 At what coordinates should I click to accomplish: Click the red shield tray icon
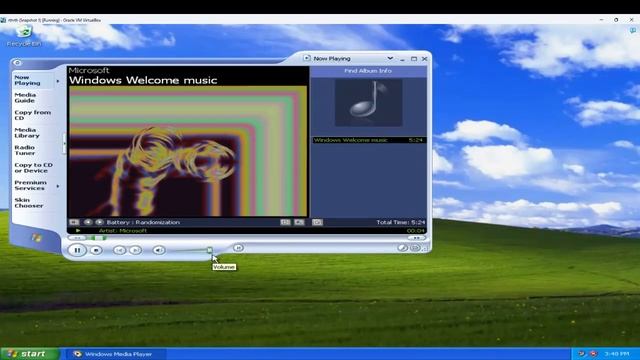pos(593,354)
